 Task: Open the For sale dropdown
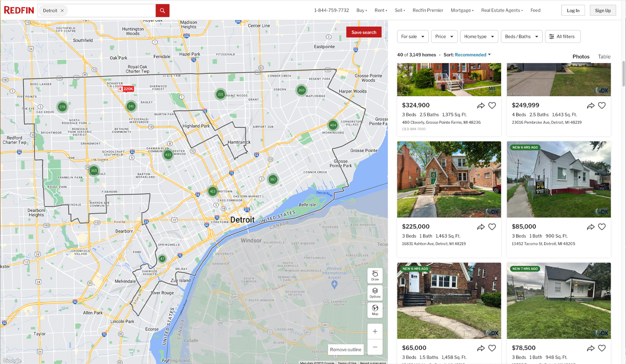point(413,36)
